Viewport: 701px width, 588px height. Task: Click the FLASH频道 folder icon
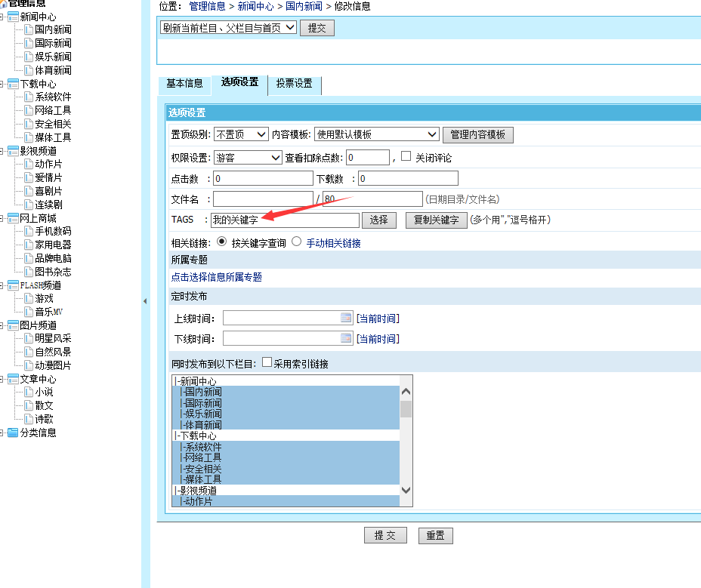[x=13, y=285]
